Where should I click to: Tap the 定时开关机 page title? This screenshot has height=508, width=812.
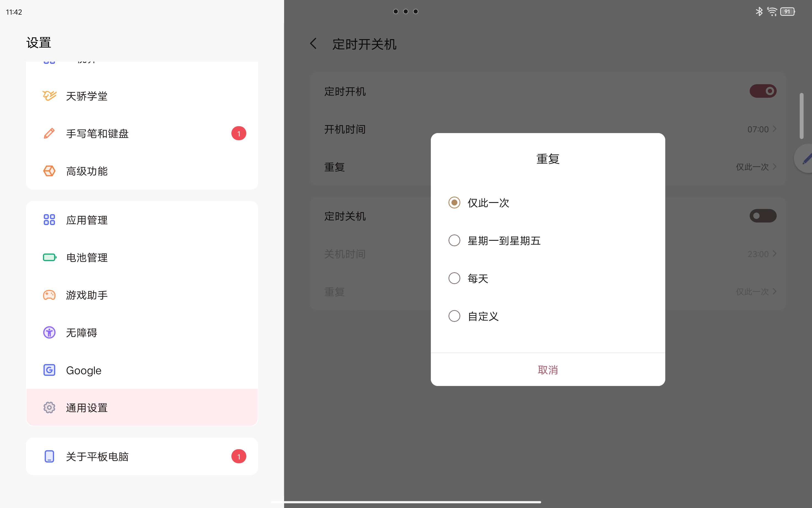click(364, 44)
